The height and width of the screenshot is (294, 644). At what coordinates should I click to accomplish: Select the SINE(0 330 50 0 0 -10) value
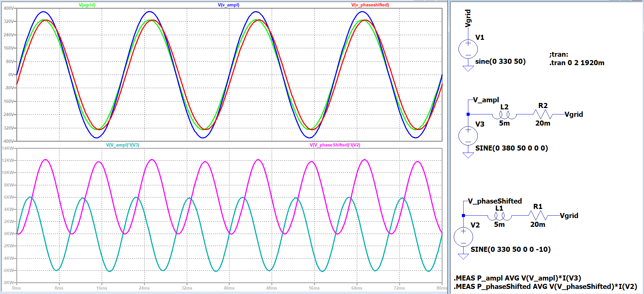point(511,249)
